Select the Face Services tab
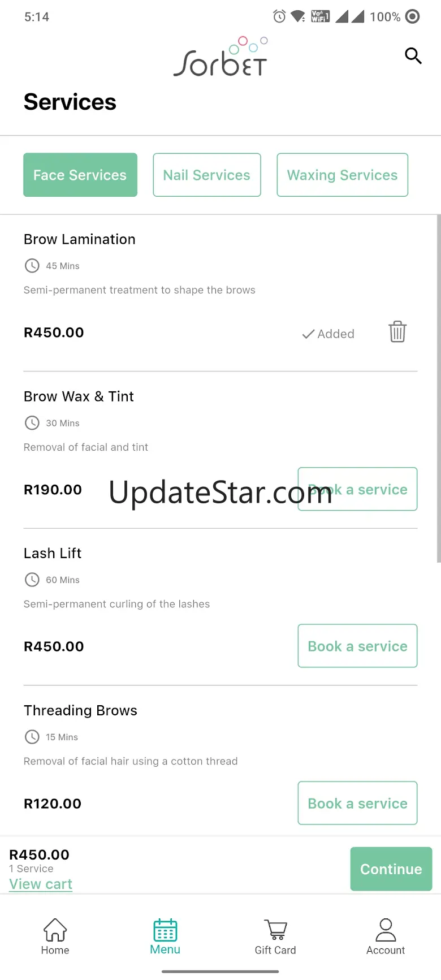This screenshot has width=441, height=980. (80, 175)
